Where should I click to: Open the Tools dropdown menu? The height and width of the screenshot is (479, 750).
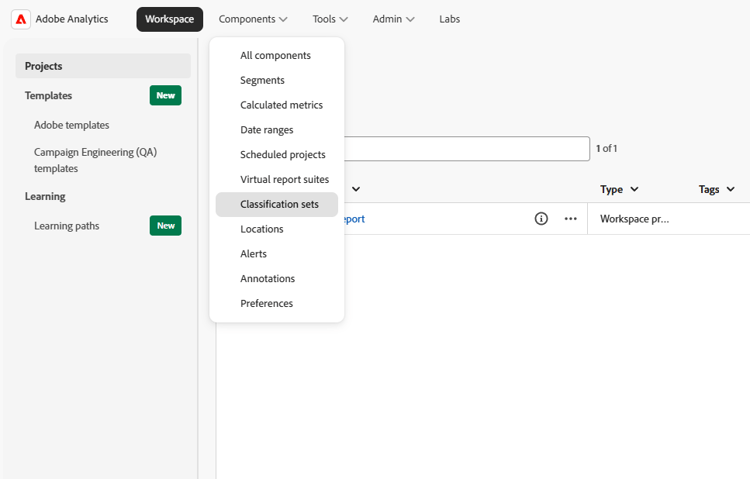coord(330,19)
